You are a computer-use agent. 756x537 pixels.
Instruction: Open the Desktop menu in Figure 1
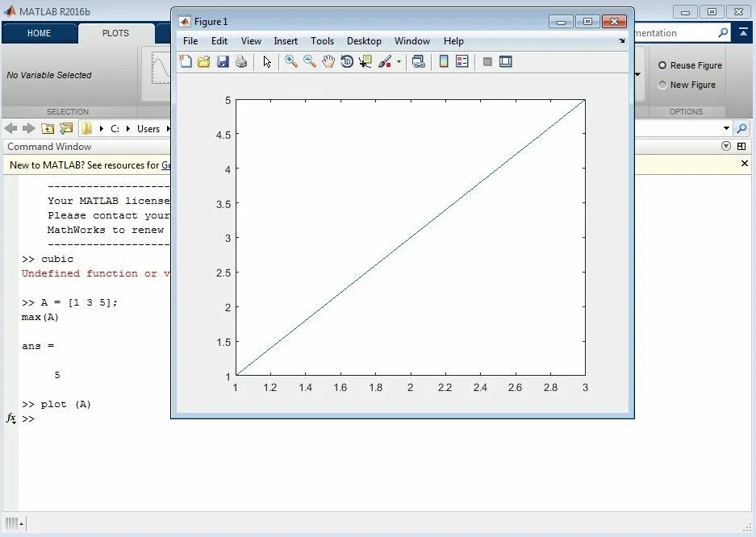tap(364, 41)
